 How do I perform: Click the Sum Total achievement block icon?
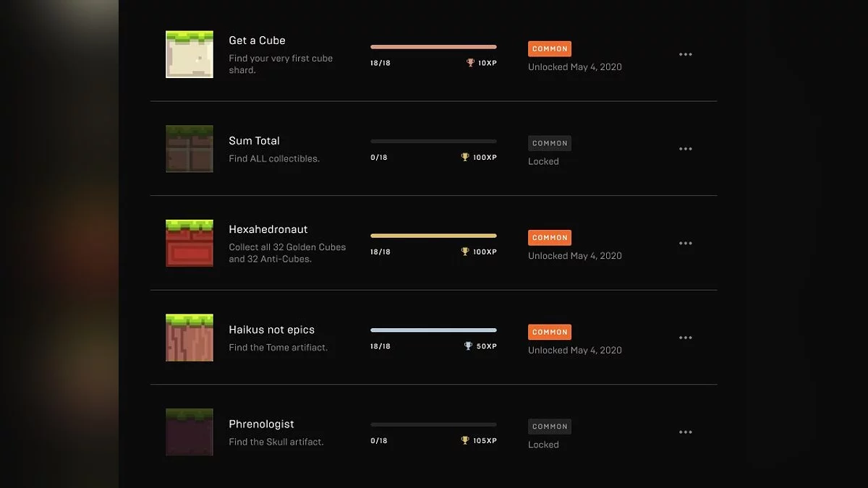(190, 149)
